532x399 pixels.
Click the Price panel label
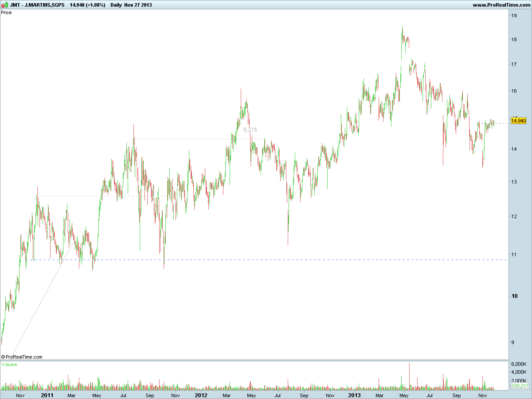click(x=7, y=12)
